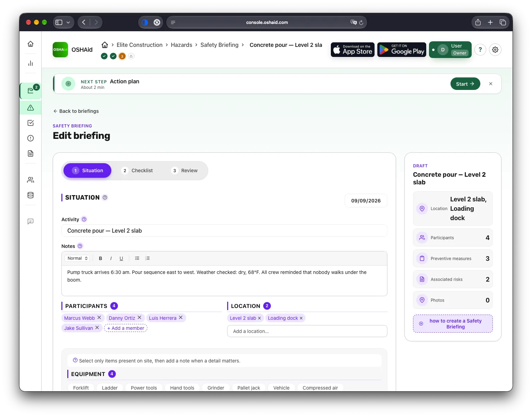Go back to briefings
The width and height of the screenshot is (532, 417).
pyautogui.click(x=76, y=111)
